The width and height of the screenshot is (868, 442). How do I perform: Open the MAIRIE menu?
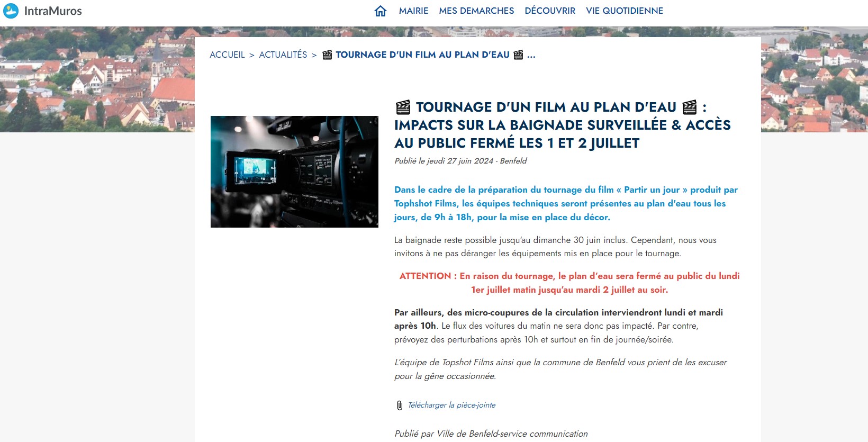(x=413, y=11)
